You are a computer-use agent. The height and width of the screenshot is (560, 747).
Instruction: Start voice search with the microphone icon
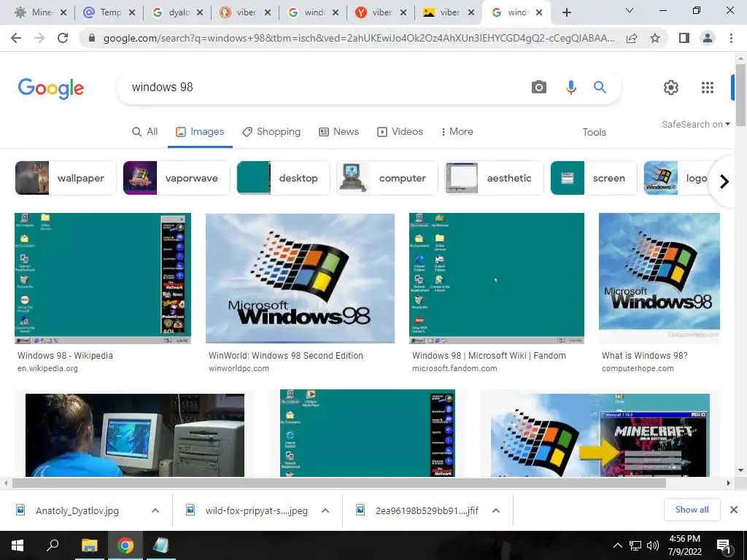(570, 87)
